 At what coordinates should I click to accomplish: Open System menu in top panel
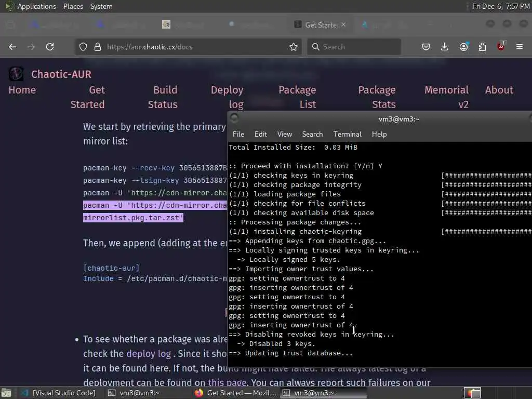[x=101, y=6]
